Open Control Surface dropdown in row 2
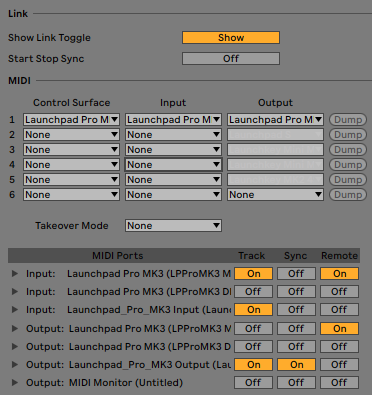372x395 pixels. [x=71, y=135]
